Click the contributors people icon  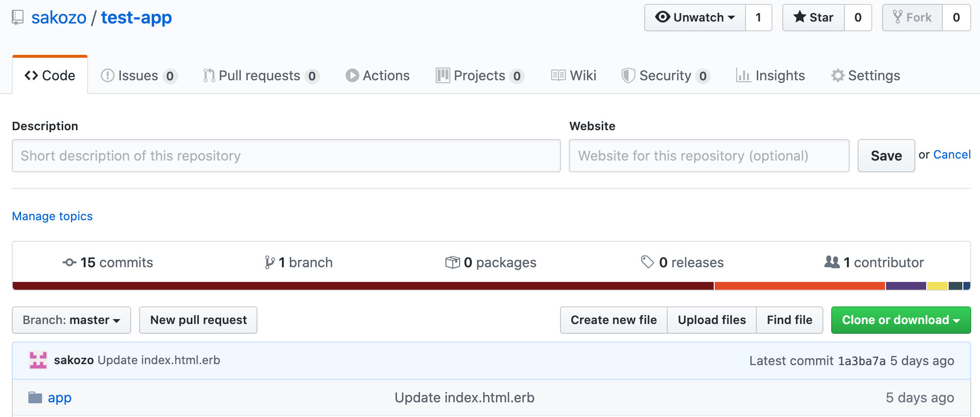pos(832,262)
